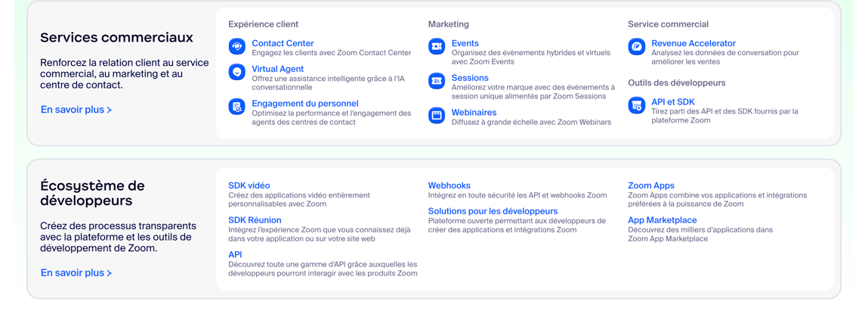Click the Contact Center headset icon

[237, 46]
